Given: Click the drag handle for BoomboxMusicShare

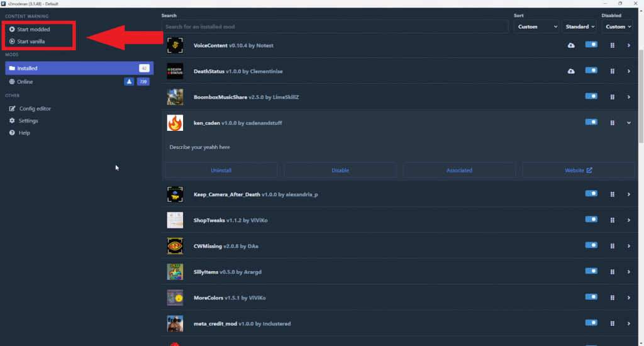Looking at the screenshot, I should coord(613,97).
